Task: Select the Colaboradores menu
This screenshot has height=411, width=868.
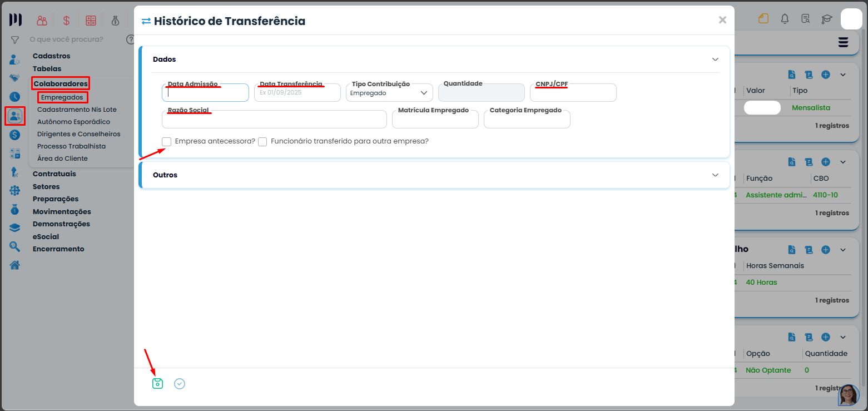Action: pos(61,83)
